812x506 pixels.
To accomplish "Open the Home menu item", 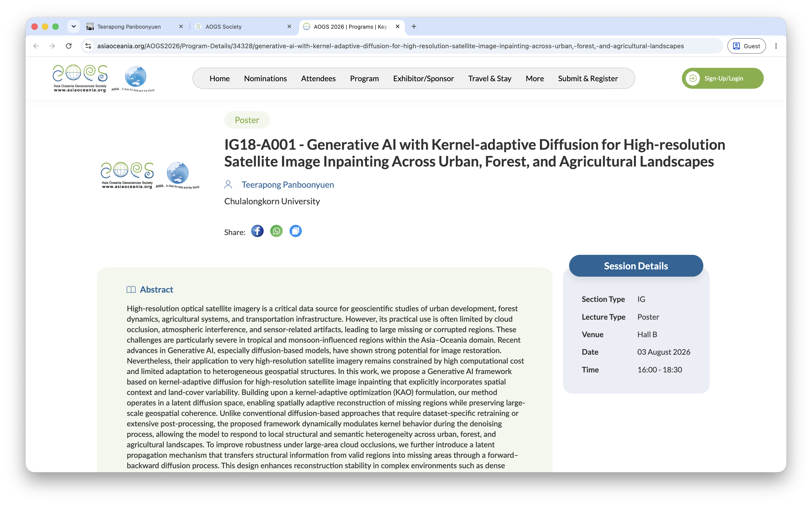I will pos(219,78).
